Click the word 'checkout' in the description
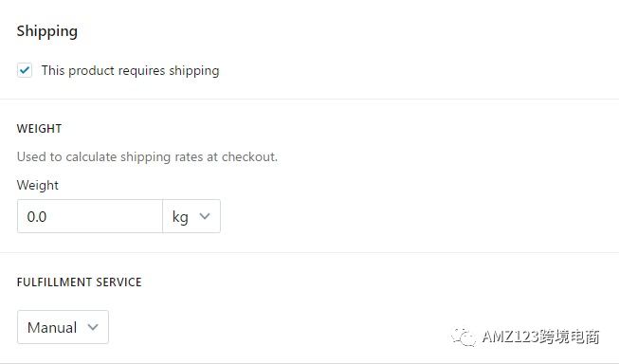 click(248, 156)
